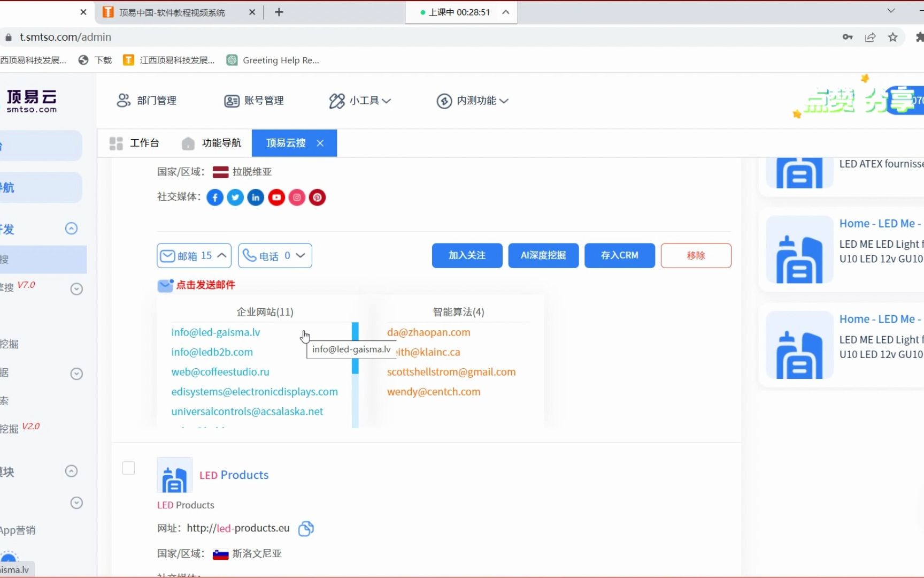The width and height of the screenshot is (924, 578).
Task: Expand the 电话 0 phone list
Action: tap(275, 256)
